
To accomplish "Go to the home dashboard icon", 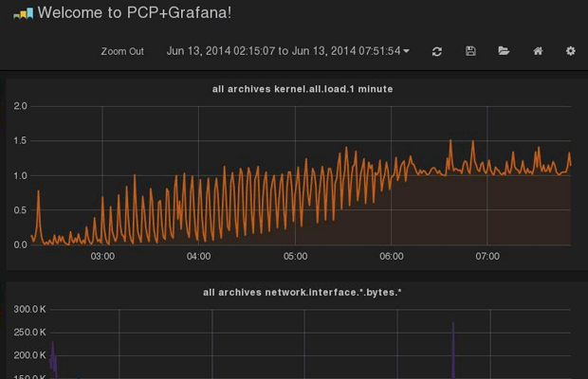I will pyautogui.click(x=538, y=51).
